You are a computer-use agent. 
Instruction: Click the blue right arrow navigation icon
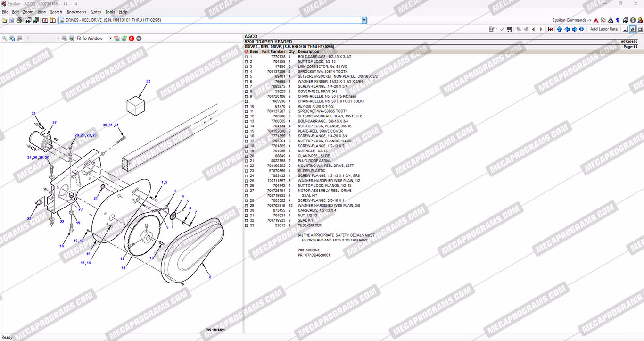574,29
